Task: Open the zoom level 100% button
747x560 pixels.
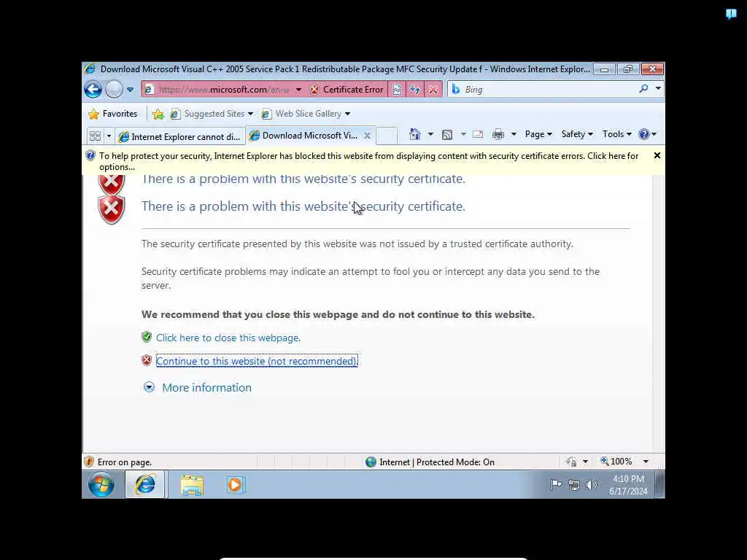Action: (x=616, y=462)
